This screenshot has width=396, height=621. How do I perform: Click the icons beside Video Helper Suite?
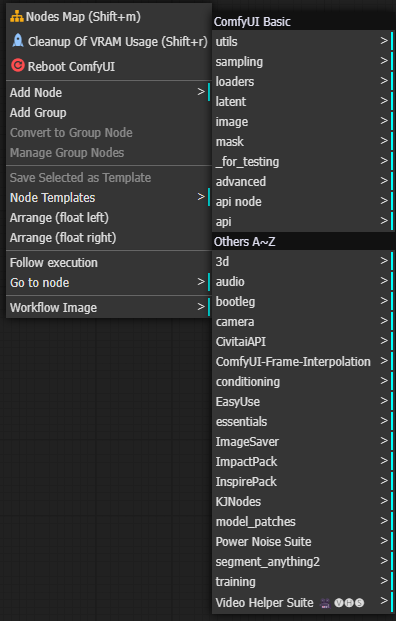(342, 603)
